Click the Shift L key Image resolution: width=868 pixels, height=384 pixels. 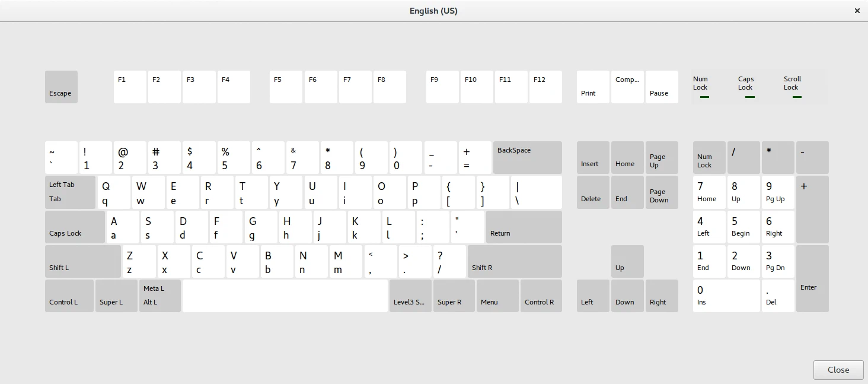83,261
